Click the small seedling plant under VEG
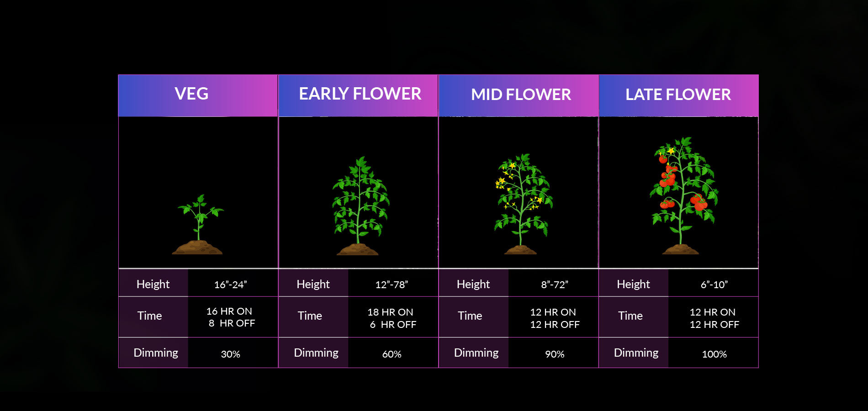The image size is (868, 411). pyautogui.click(x=198, y=224)
